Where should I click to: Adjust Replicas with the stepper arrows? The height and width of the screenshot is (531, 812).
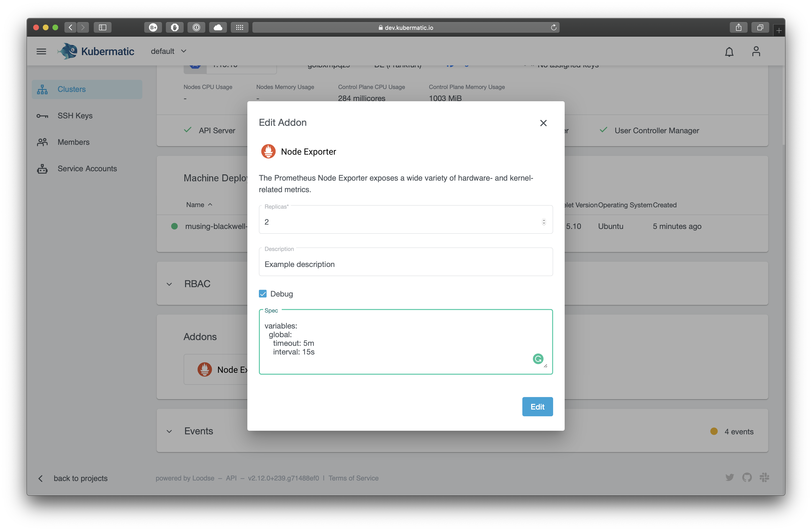tap(543, 222)
